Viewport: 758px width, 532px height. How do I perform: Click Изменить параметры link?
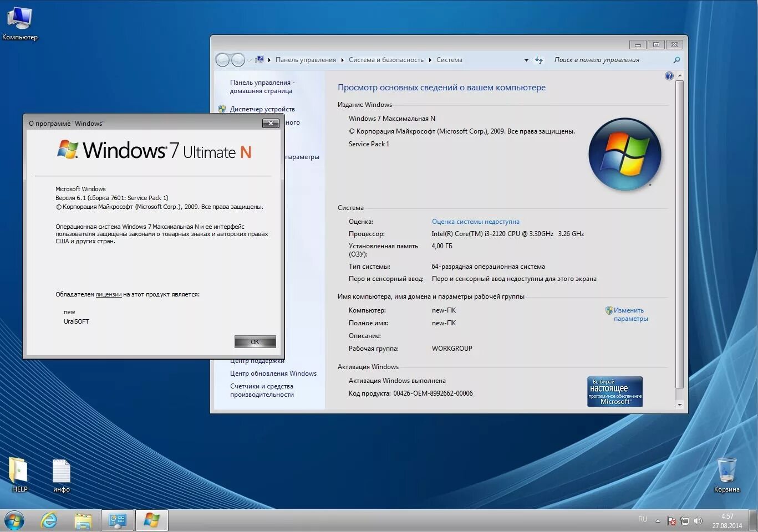click(x=630, y=314)
